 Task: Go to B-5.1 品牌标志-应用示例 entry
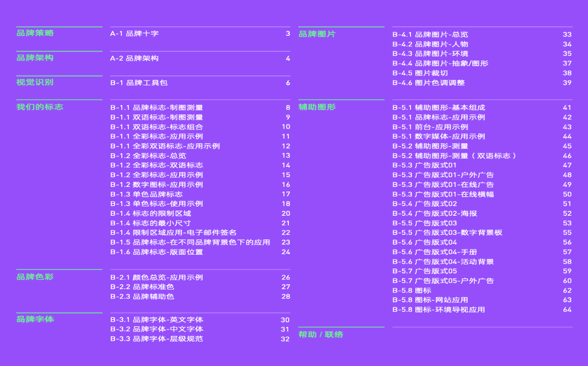click(x=439, y=117)
